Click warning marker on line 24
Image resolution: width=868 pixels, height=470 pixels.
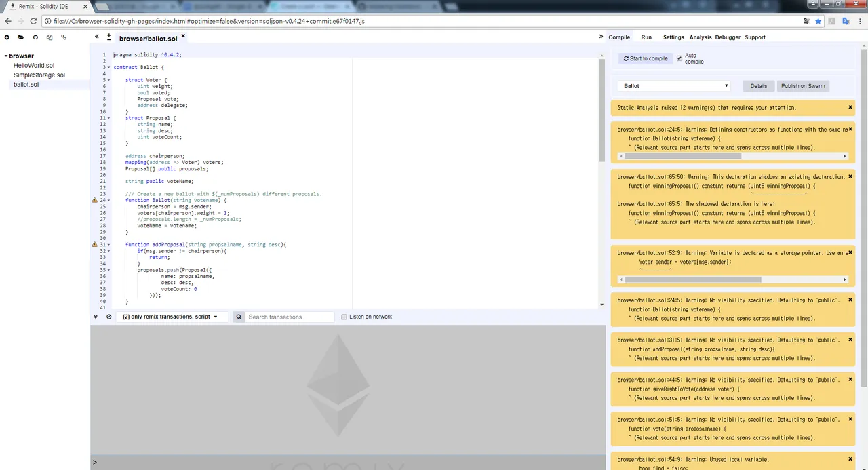tap(95, 201)
